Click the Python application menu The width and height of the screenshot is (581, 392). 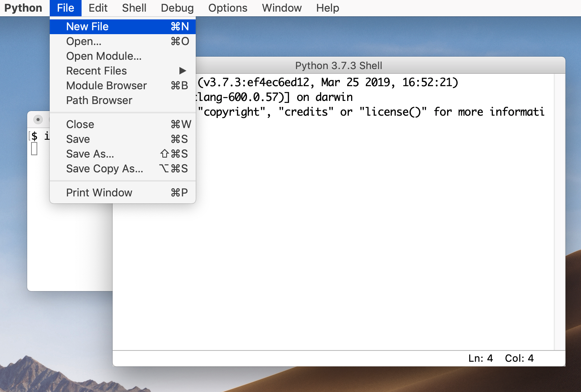click(23, 8)
